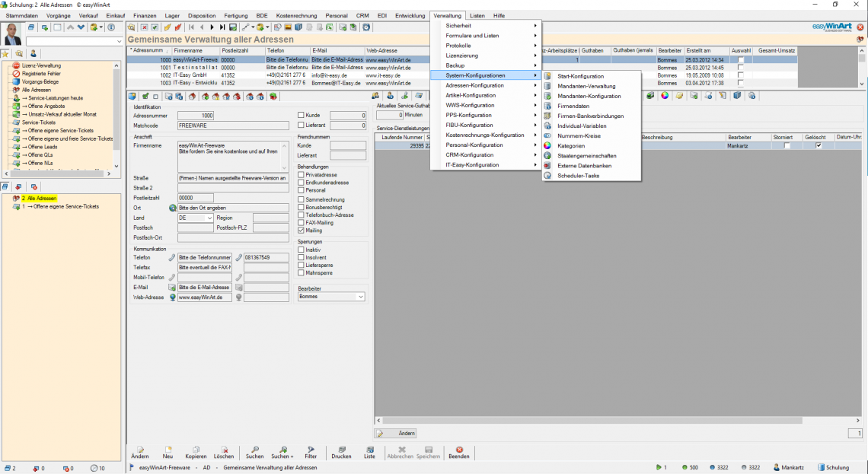Click the Neu icon in bottom toolbar
Viewport: 868px width, 474px height.
pos(168,450)
